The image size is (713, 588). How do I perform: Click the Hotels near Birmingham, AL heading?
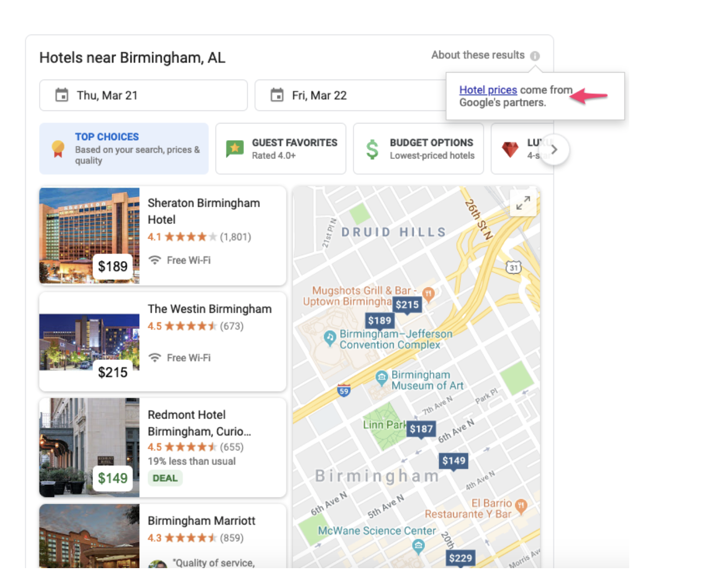pos(132,58)
